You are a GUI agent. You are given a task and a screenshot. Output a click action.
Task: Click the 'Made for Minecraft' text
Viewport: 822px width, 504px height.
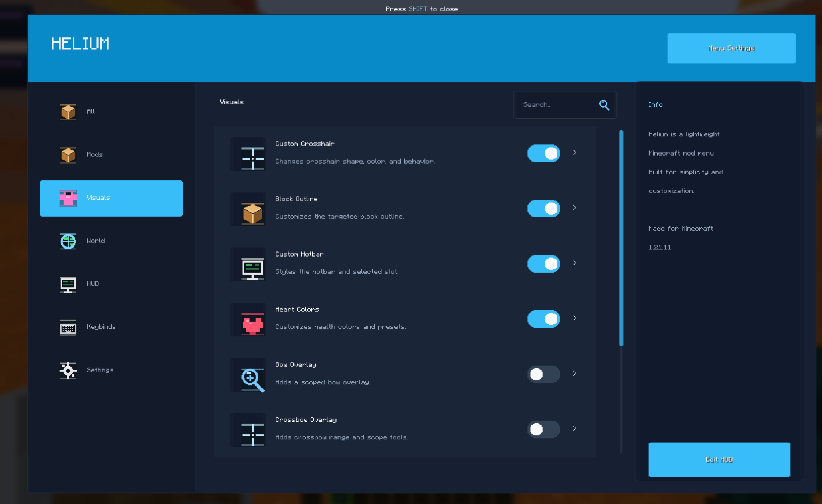[x=681, y=229]
